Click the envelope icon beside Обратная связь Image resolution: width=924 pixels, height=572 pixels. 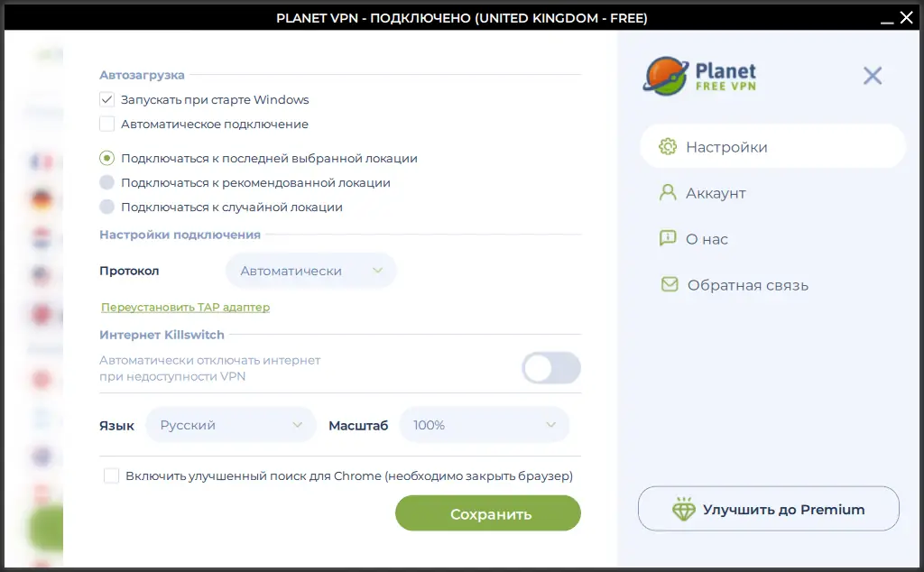pyautogui.click(x=669, y=285)
